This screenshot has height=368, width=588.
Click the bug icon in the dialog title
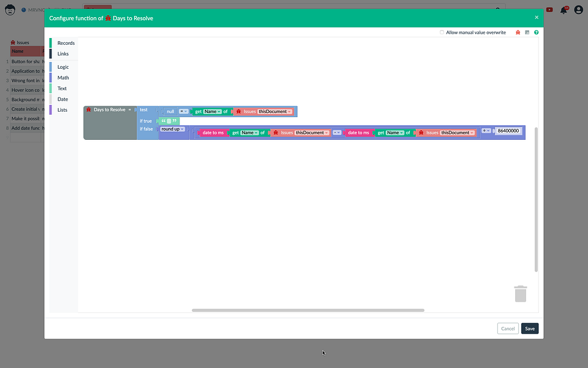[x=108, y=18]
